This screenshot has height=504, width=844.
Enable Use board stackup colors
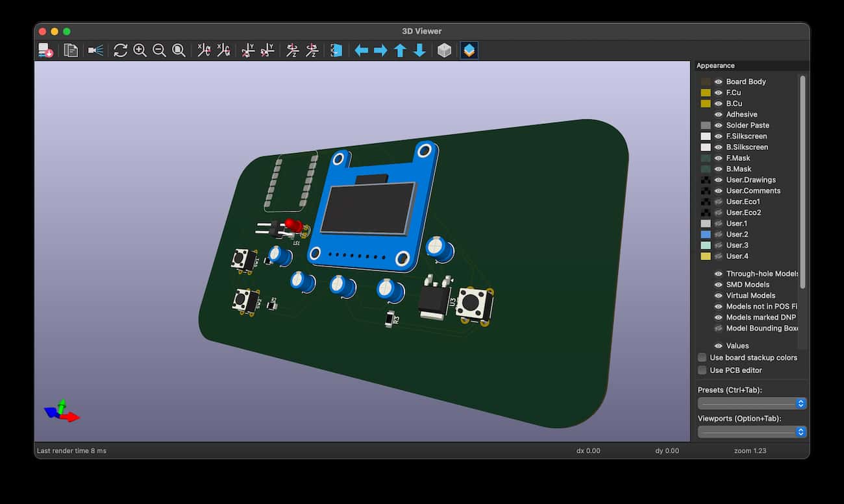point(702,357)
